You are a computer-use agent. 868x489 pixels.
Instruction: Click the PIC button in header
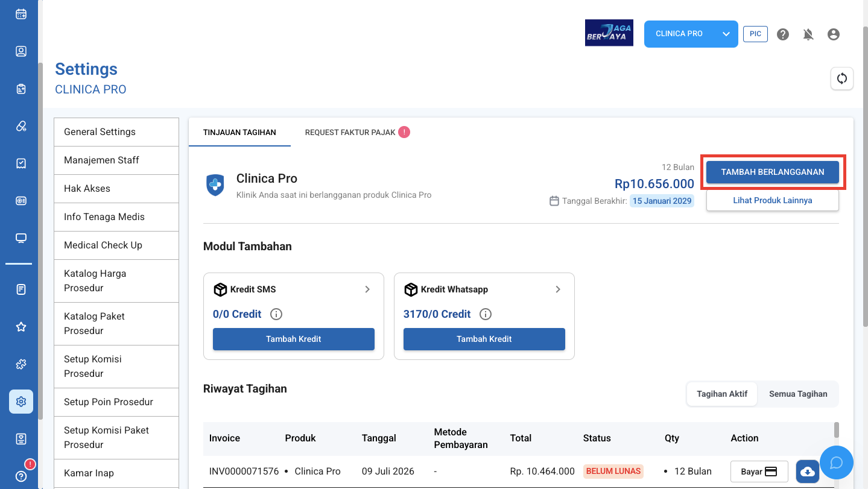(755, 34)
